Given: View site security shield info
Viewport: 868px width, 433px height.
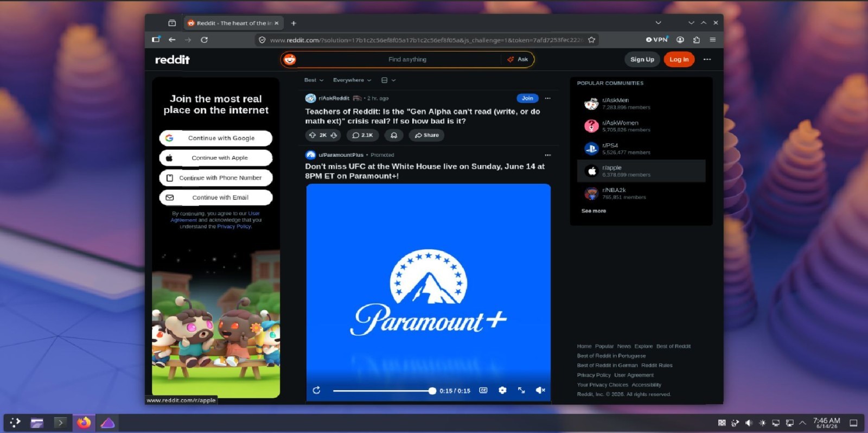Looking at the screenshot, I should (x=262, y=40).
